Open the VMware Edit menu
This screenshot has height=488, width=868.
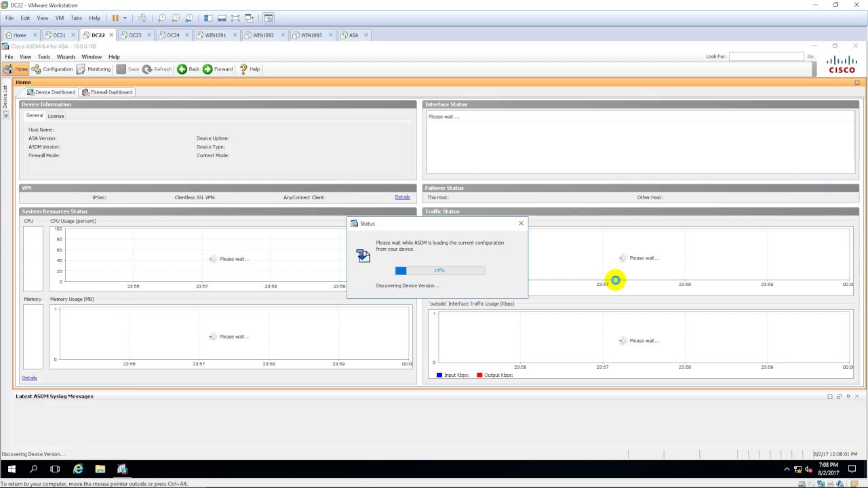[x=25, y=18]
